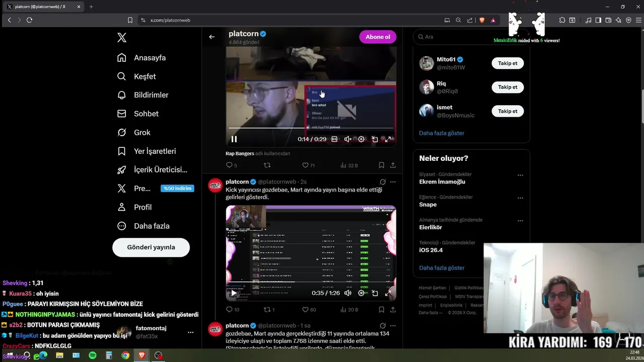
Task: Open Keşfet explore page
Action: (x=136, y=76)
